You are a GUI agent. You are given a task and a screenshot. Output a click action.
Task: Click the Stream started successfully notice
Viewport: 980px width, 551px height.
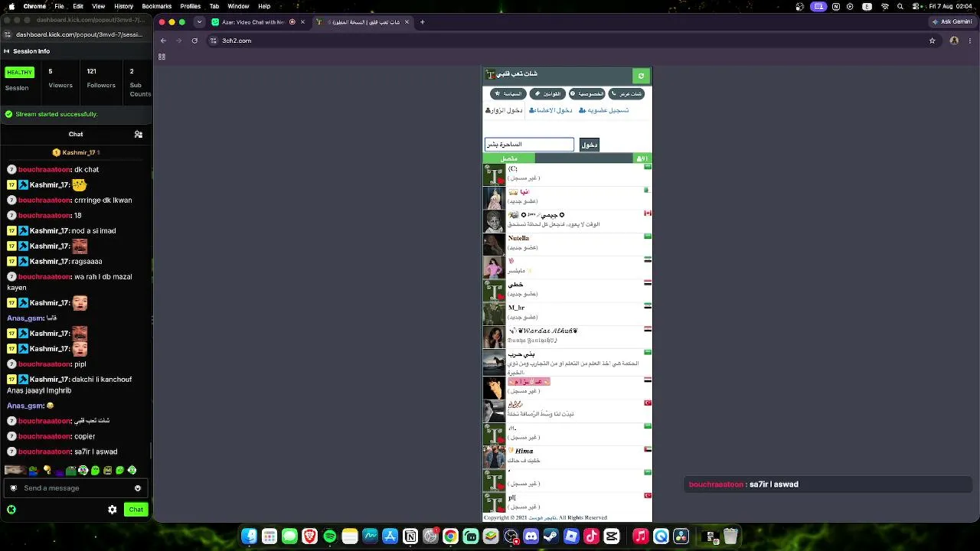[x=57, y=115]
